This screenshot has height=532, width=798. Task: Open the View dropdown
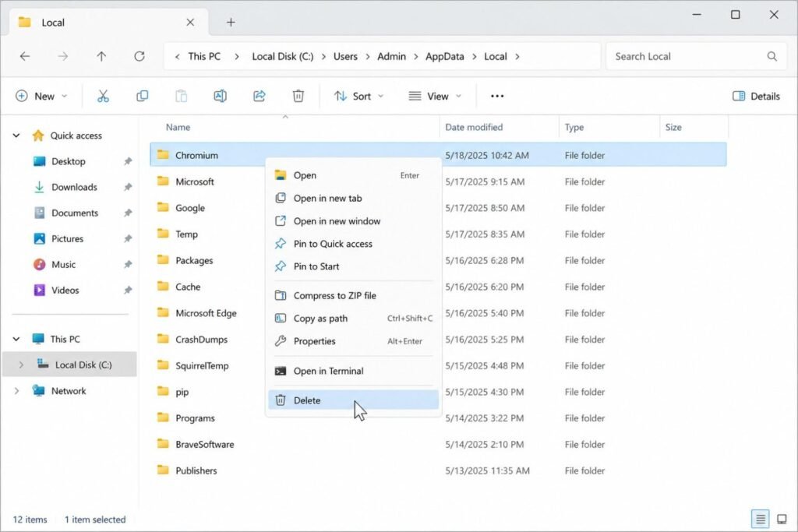click(x=435, y=96)
